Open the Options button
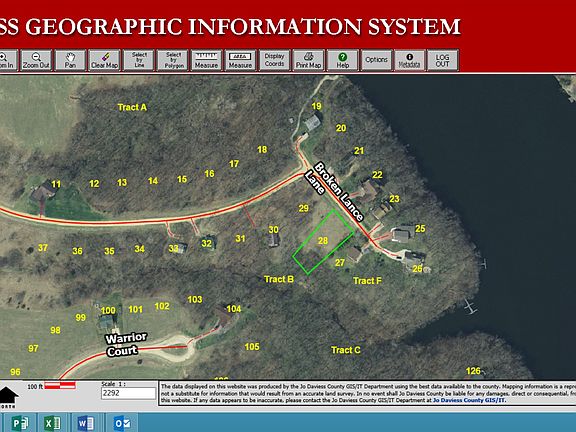576x432 pixels. pos(377,60)
